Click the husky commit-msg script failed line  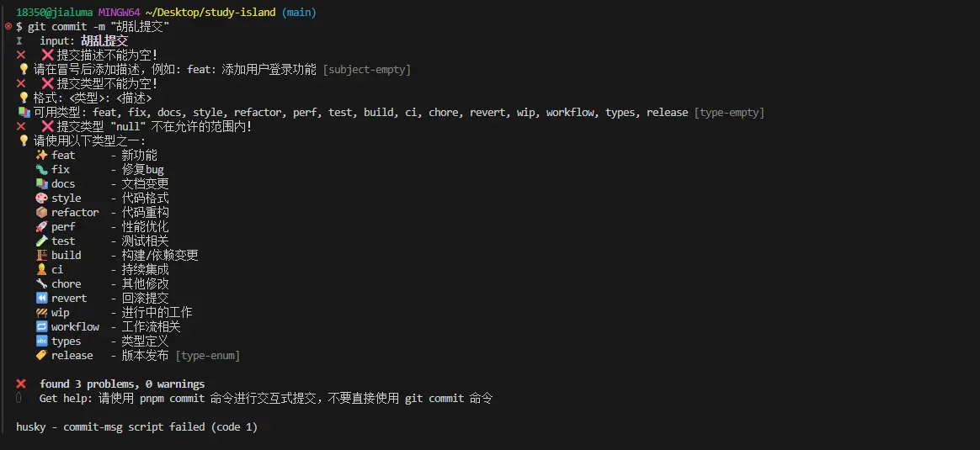(136, 427)
